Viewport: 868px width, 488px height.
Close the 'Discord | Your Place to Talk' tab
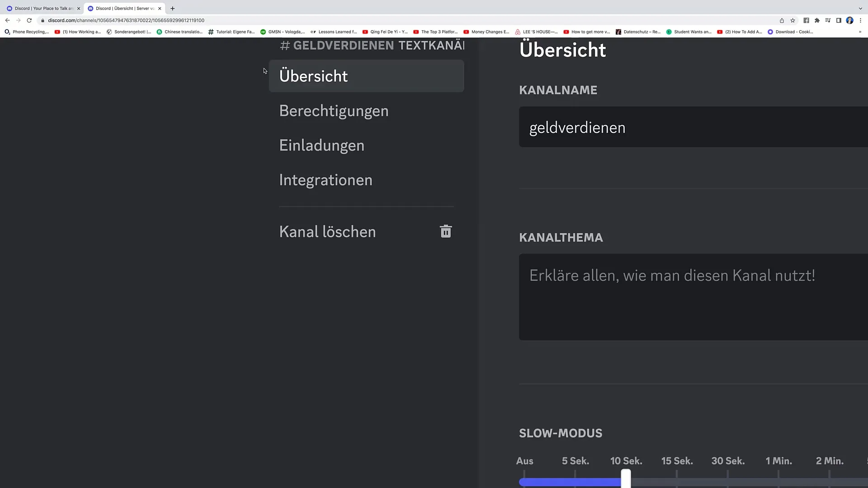click(78, 8)
